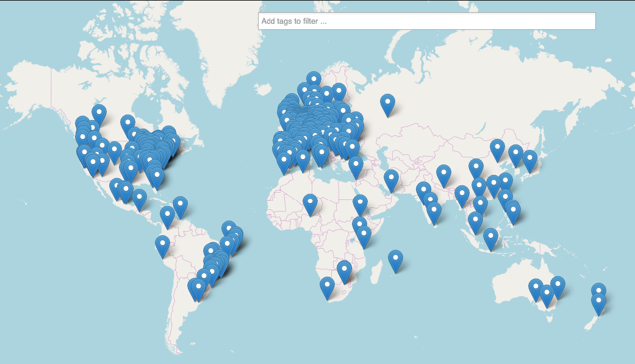Viewport: 635px width, 364px height.
Task: Click the 'Add tags to filter' input field
Action: pos(427,21)
